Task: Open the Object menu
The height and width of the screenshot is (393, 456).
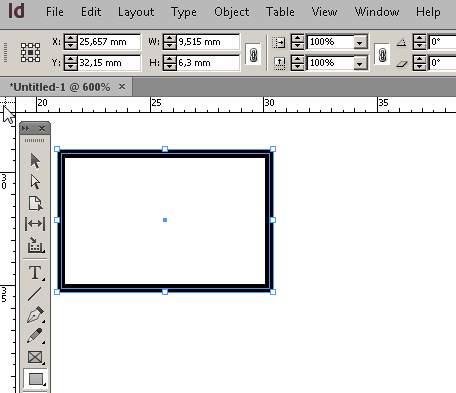Action: tap(232, 12)
